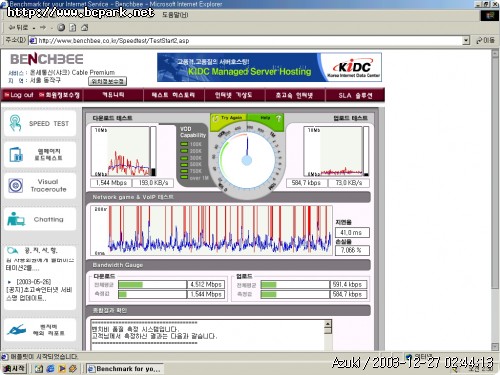Click the BENCHBEE logo
Image resolution: width=500 pixels, height=375 pixels.
(x=47, y=59)
